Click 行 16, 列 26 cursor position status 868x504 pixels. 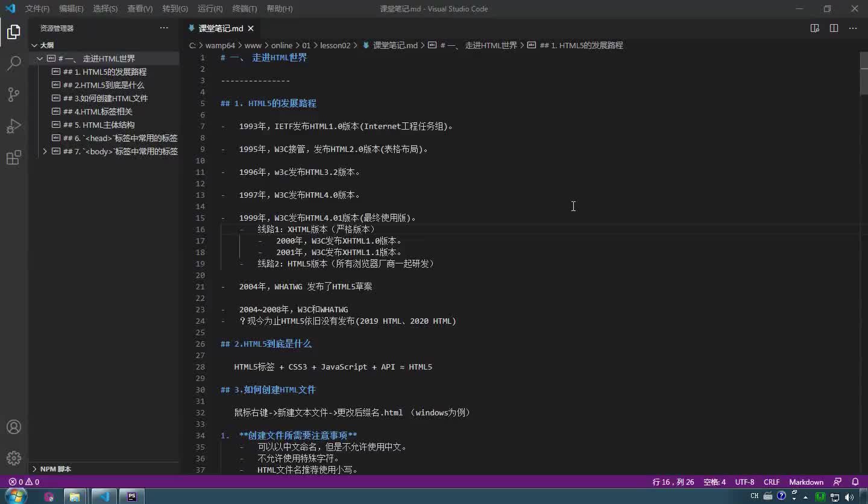[x=673, y=482]
